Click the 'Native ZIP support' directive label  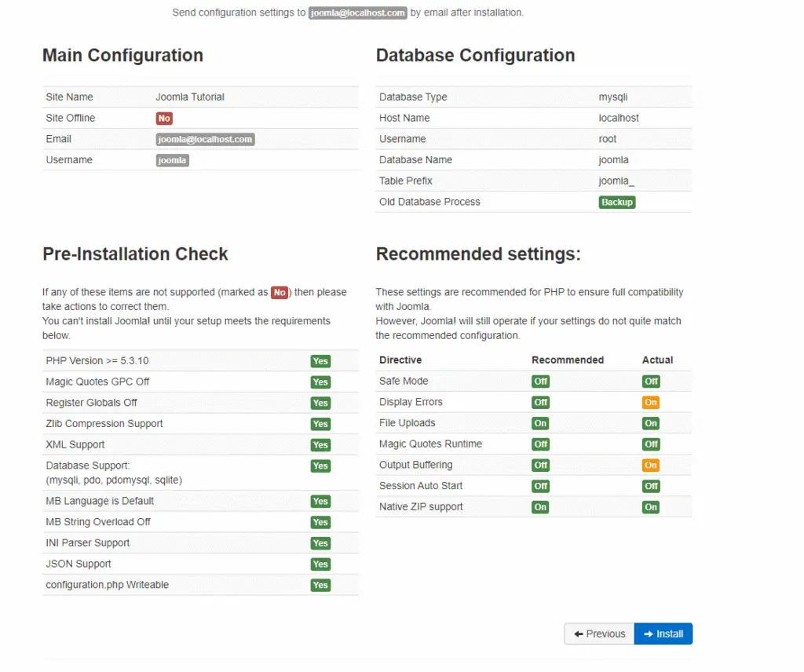click(421, 507)
